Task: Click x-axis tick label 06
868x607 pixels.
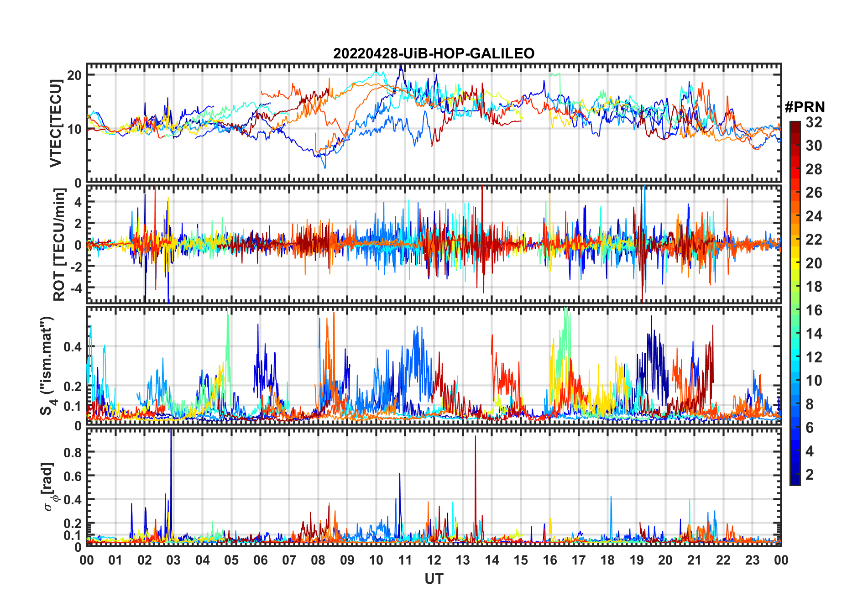Action: pos(260,560)
